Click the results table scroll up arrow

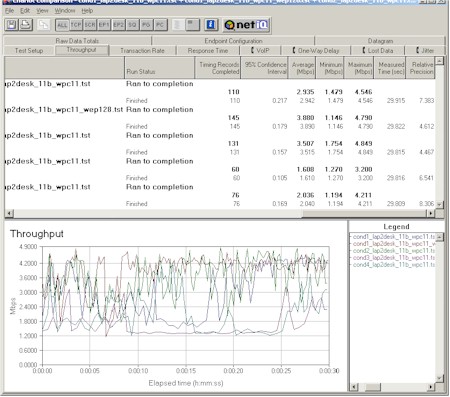click(x=440, y=61)
